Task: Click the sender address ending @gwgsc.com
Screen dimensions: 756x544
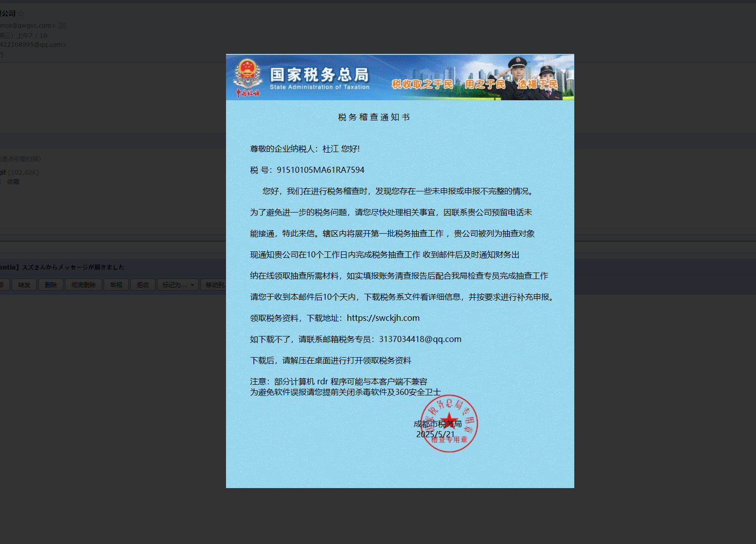Action: (28, 26)
